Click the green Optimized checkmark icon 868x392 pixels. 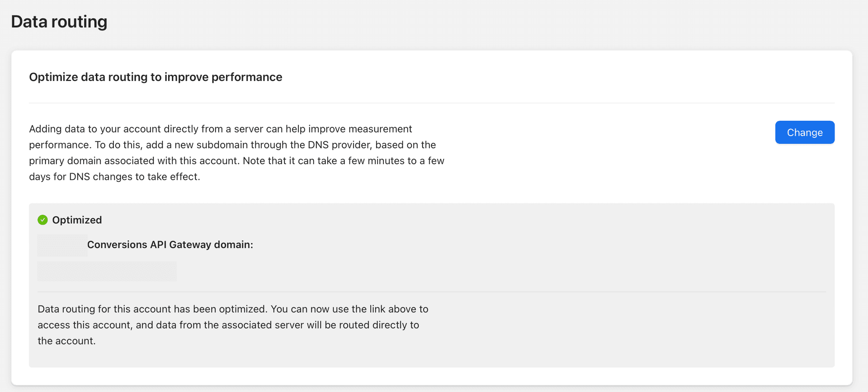(42, 220)
